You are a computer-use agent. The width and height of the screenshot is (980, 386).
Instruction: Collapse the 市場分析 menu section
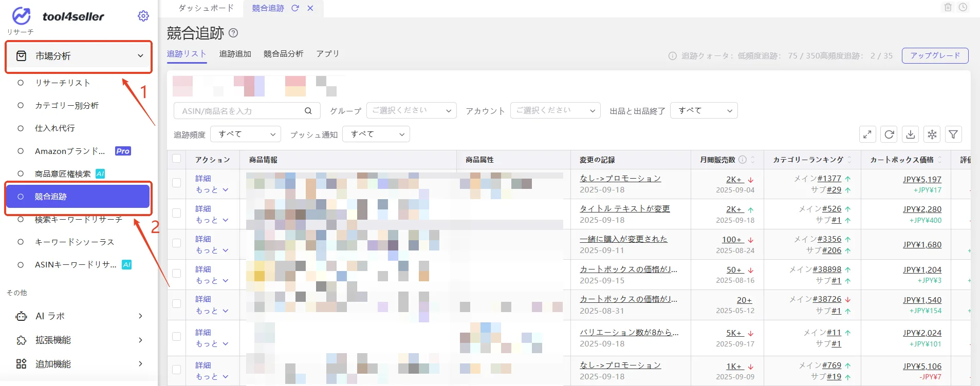point(140,56)
